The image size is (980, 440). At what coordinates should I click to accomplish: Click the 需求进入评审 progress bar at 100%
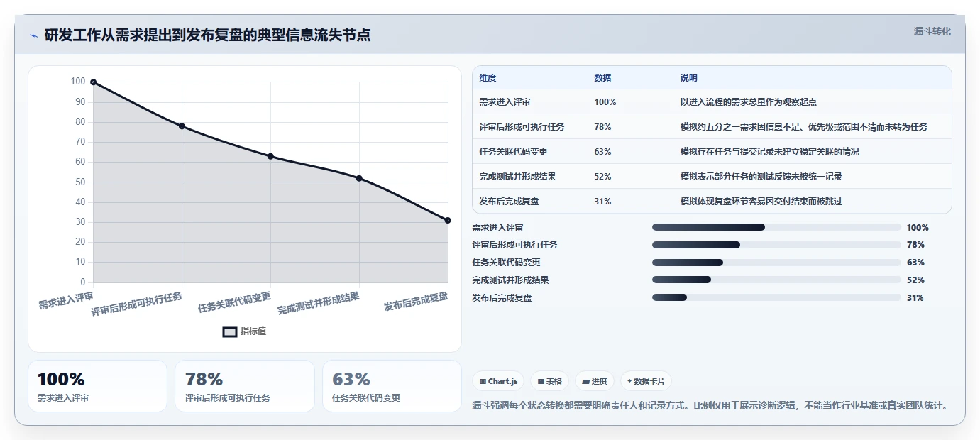tap(776, 227)
